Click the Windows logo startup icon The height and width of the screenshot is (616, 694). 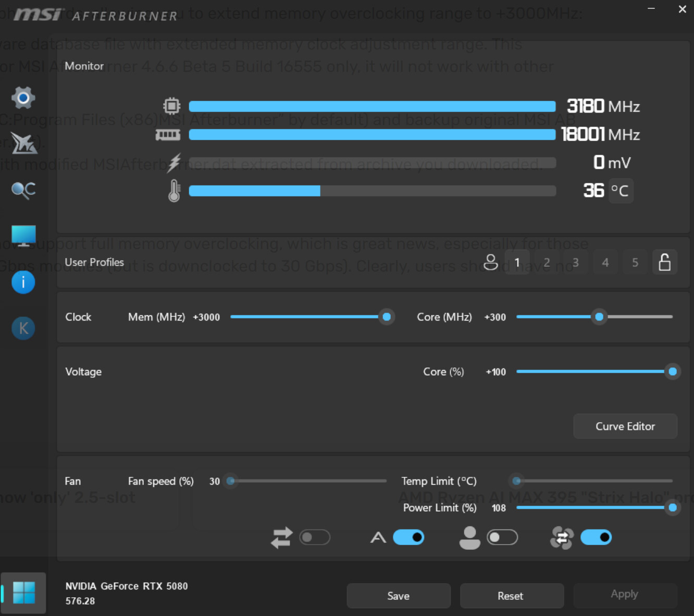click(23, 593)
